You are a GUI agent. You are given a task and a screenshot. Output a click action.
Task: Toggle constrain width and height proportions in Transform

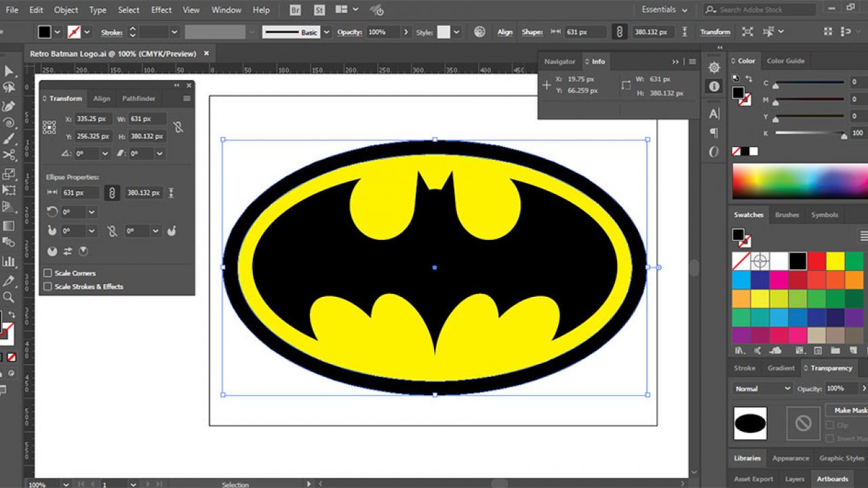pyautogui.click(x=178, y=127)
